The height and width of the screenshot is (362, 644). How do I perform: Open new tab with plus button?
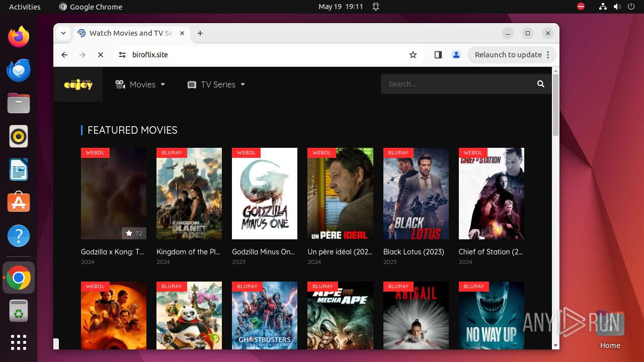(x=200, y=33)
